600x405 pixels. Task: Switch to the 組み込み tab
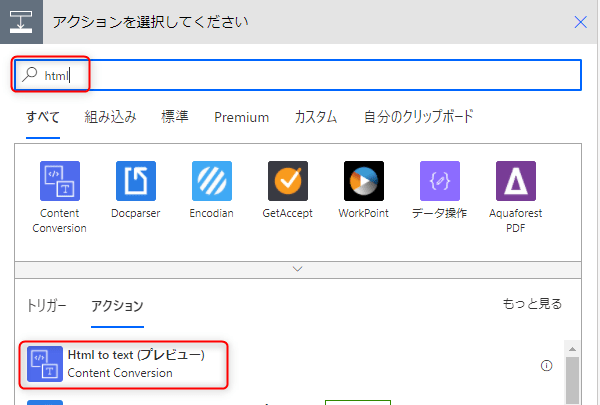coord(111,117)
